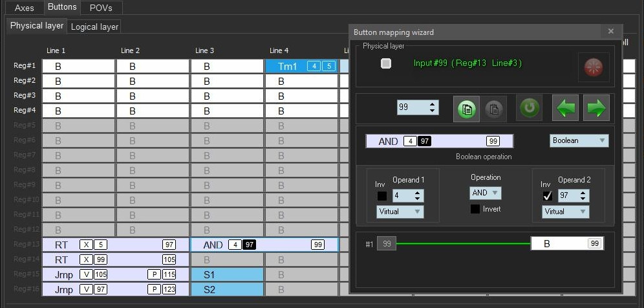
Task: Switch to the Buttons tab
Action: tap(62, 7)
